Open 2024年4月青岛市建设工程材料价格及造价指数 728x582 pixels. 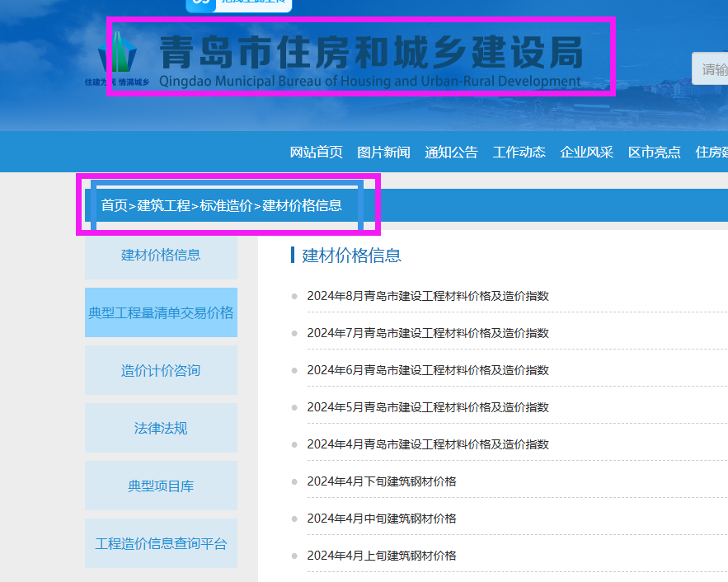(428, 444)
